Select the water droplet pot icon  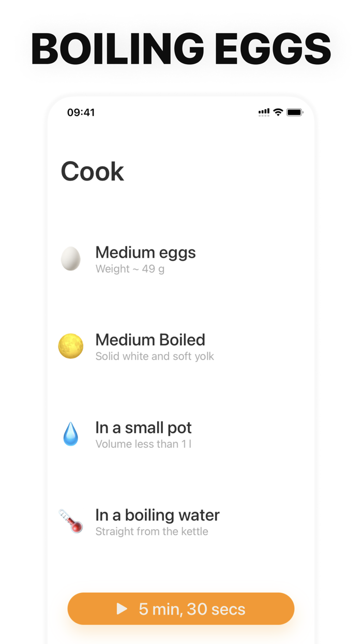point(70,434)
